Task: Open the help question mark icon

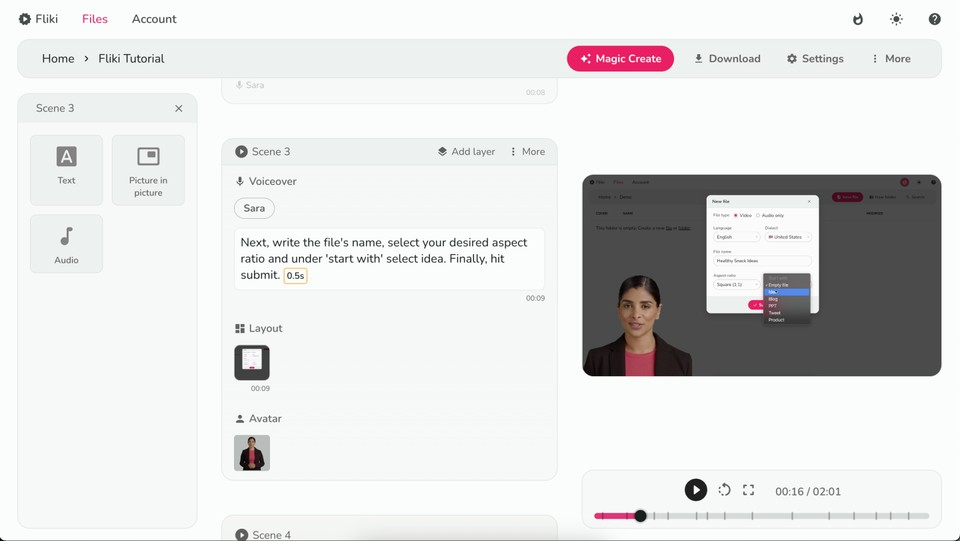Action: coord(934,19)
